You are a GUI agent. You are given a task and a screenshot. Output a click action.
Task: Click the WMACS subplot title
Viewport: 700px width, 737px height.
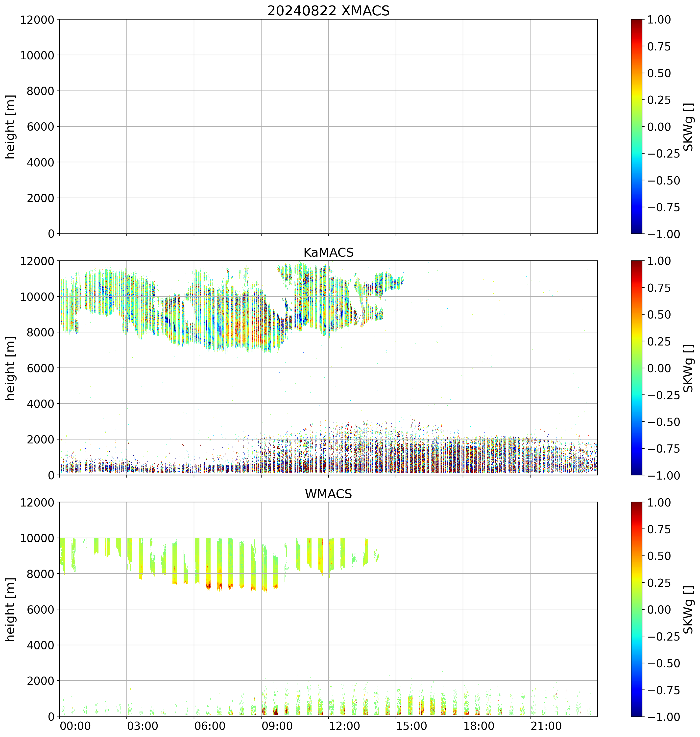pyautogui.click(x=328, y=494)
